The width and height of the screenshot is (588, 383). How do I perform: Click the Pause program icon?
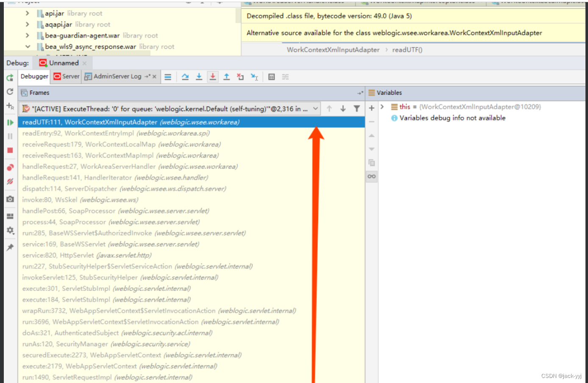10,136
